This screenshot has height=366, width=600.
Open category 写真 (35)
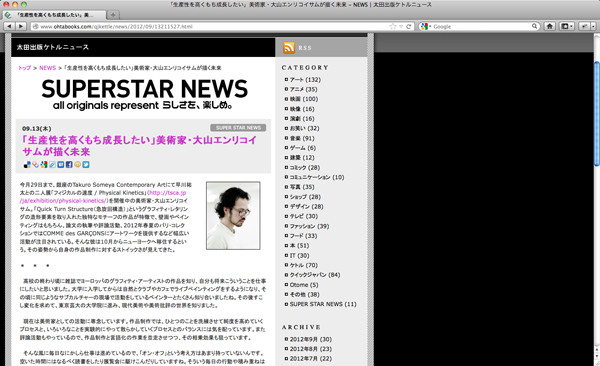click(302, 187)
